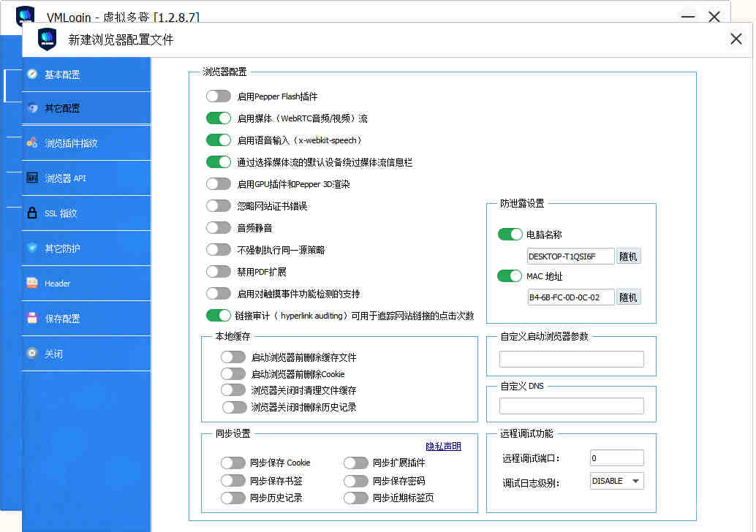The image size is (756, 532).
Task: Click the 自定义启动浏览器参数 input field
Action: click(x=571, y=359)
